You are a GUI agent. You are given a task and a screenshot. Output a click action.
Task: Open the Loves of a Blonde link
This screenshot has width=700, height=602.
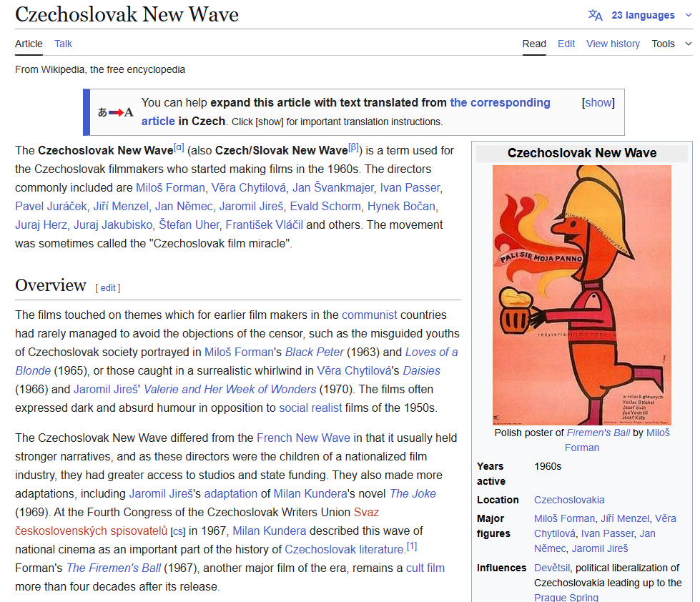point(431,352)
